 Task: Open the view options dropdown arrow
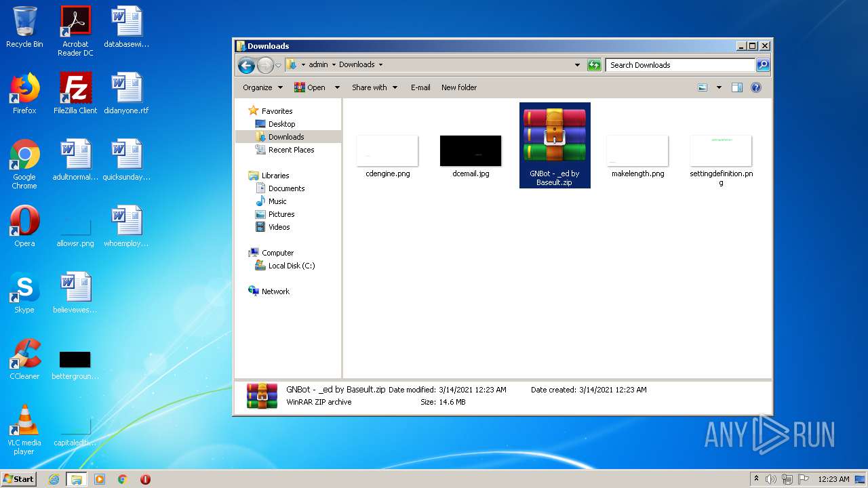pos(719,87)
